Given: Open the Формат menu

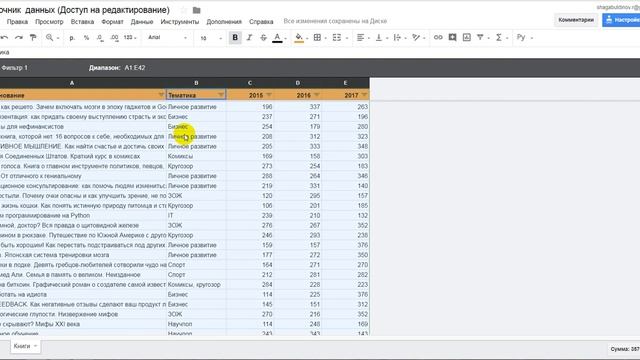Looking at the screenshot, I should point(112,22).
